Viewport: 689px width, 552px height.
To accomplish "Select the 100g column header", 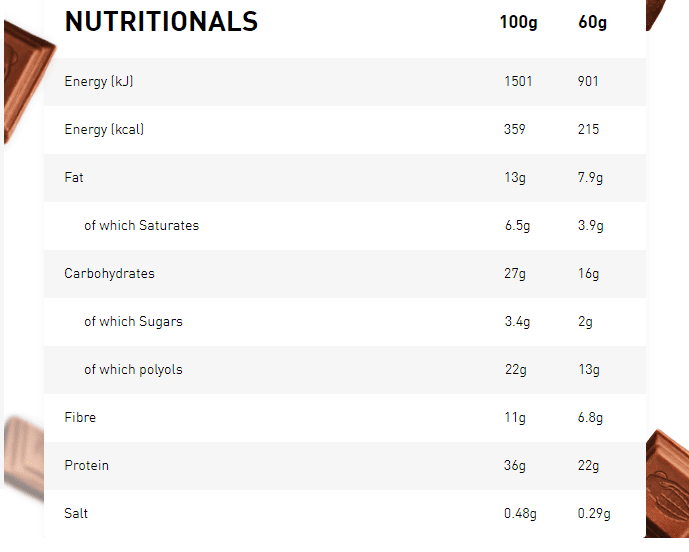I will click(x=519, y=22).
